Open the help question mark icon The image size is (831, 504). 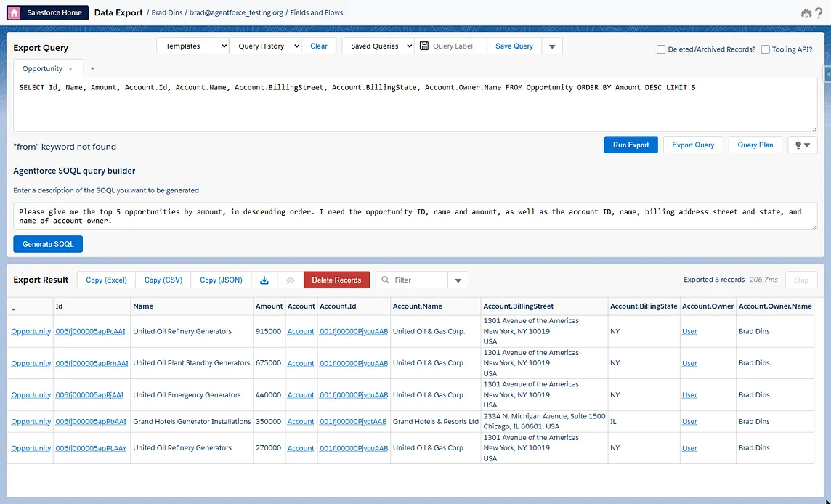coord(819,13)
